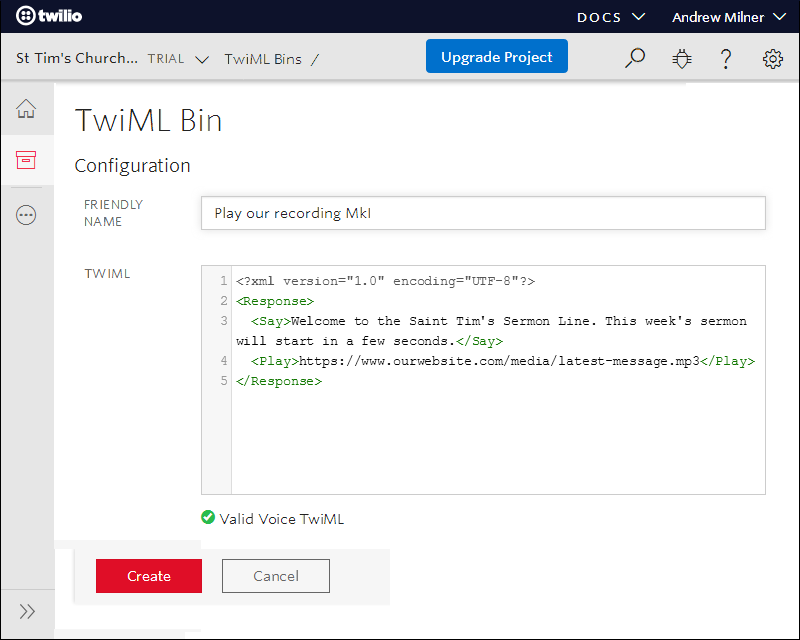Open the help question mark icon
Screen dimensions: 800x640
(x=726, y=59)
